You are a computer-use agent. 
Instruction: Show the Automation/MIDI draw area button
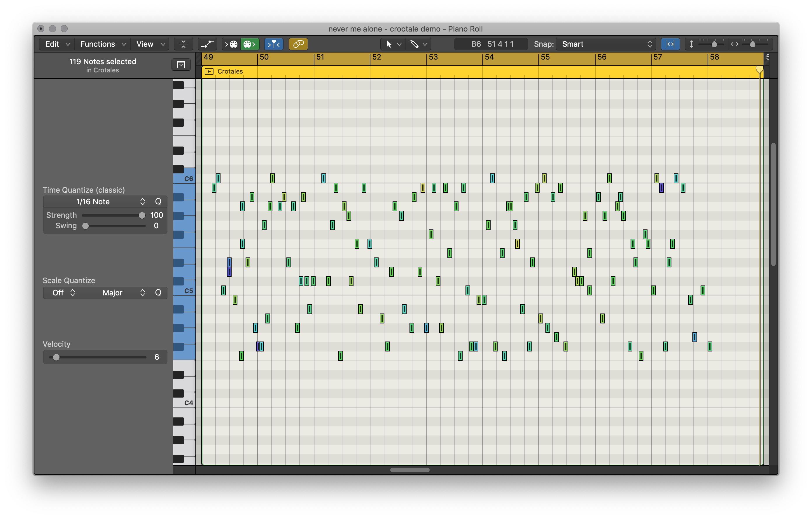[x=207, y=44]
